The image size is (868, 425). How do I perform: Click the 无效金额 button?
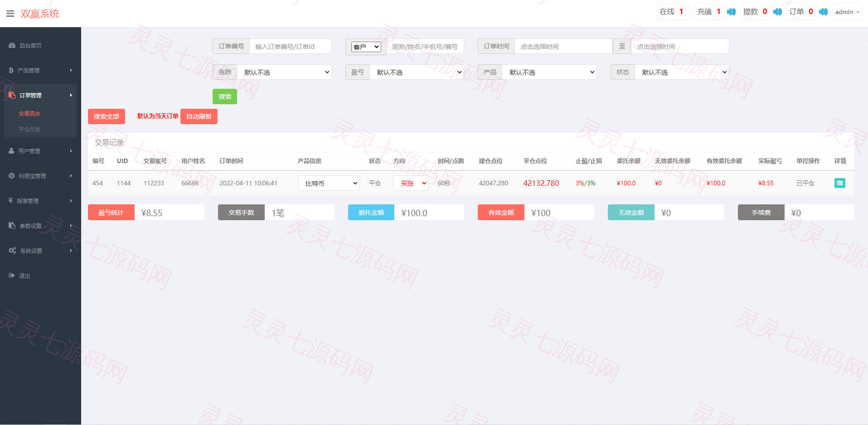tap(631, 212)
